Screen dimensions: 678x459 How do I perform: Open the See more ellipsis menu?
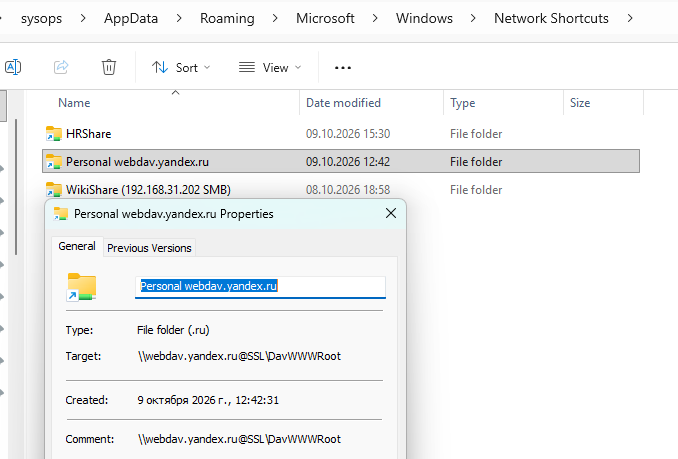pos(343,68)
